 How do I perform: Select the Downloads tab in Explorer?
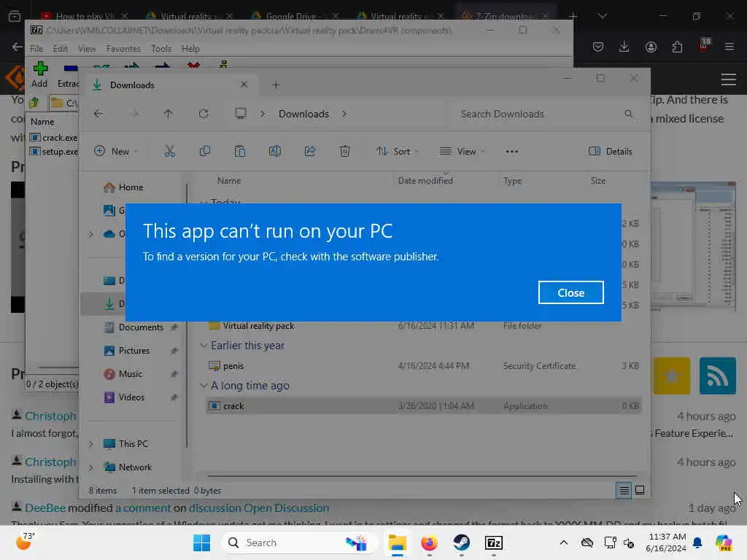(170, 85)
